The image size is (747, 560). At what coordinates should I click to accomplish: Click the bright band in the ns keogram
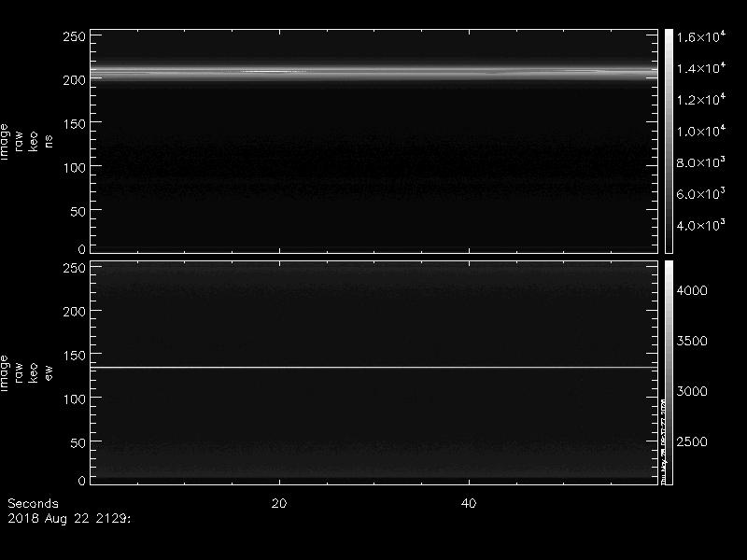[374, 73]
